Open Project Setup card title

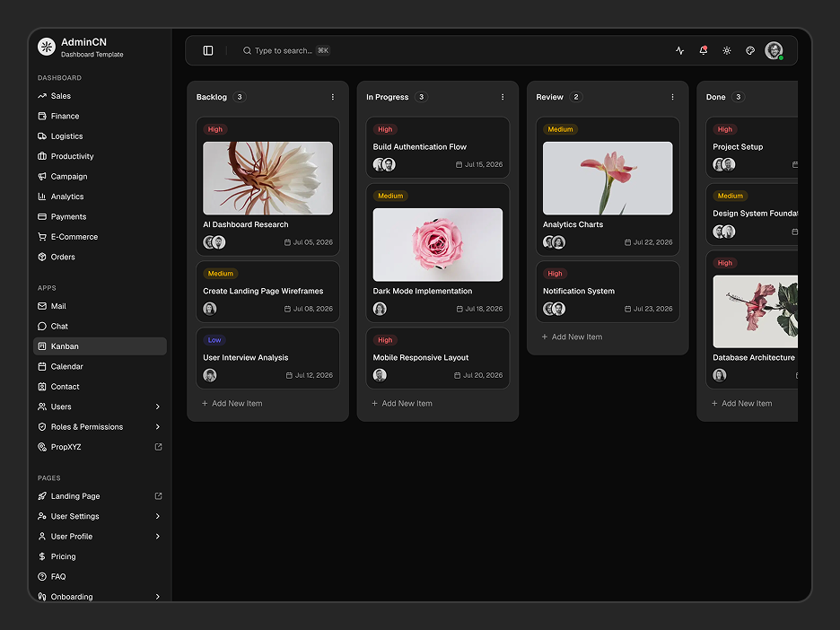[x=738, y=147]
